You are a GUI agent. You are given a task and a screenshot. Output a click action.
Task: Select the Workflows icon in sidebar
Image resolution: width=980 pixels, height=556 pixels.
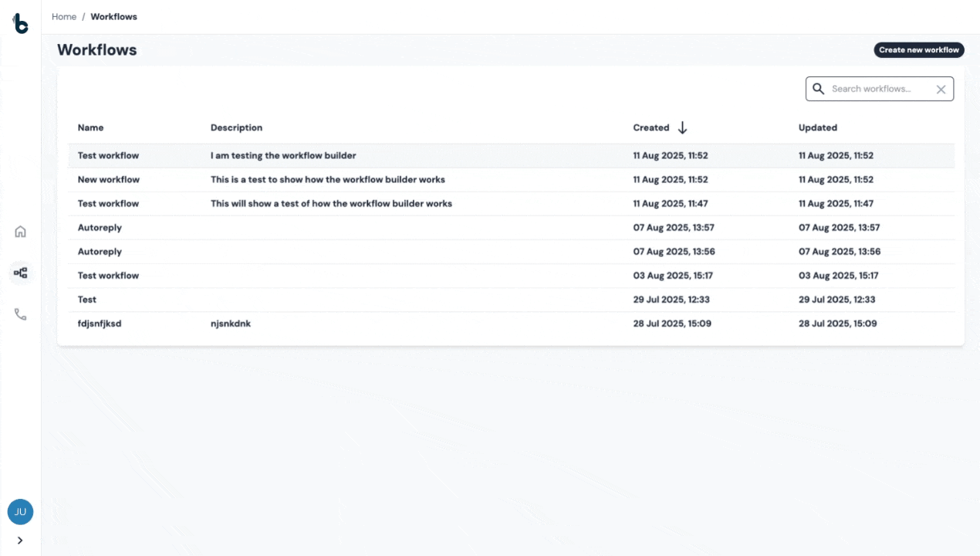point(21,273)
